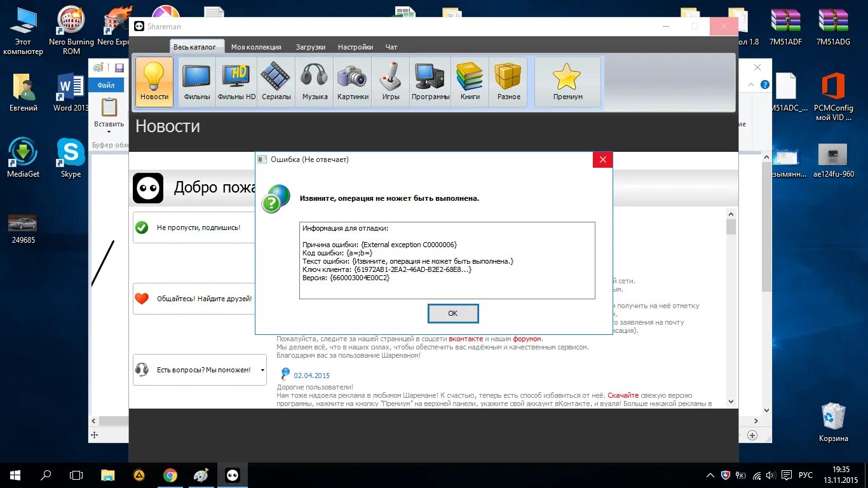Open Nero Burning ROM desktop shortcut
The image size is (868, 488).
click(71, 32)
